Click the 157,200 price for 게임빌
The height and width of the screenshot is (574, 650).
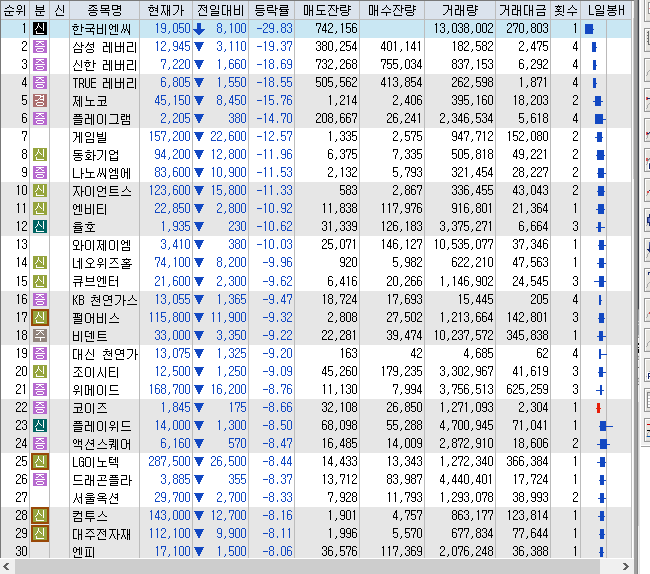click(170, 136)
